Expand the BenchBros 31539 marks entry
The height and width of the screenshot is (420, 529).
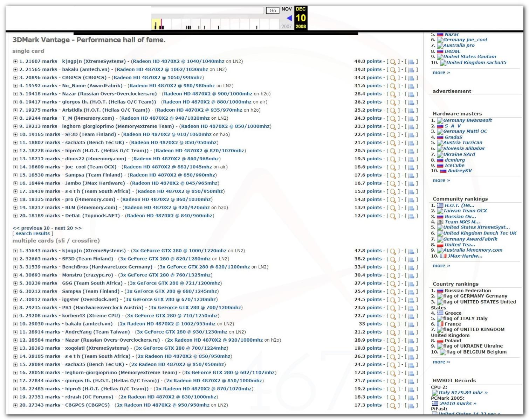point(15,267)
